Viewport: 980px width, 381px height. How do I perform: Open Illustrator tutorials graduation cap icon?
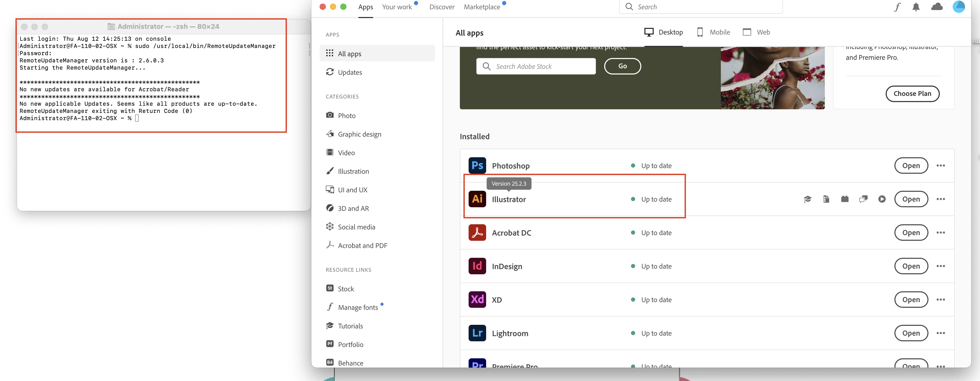[807, 199]
